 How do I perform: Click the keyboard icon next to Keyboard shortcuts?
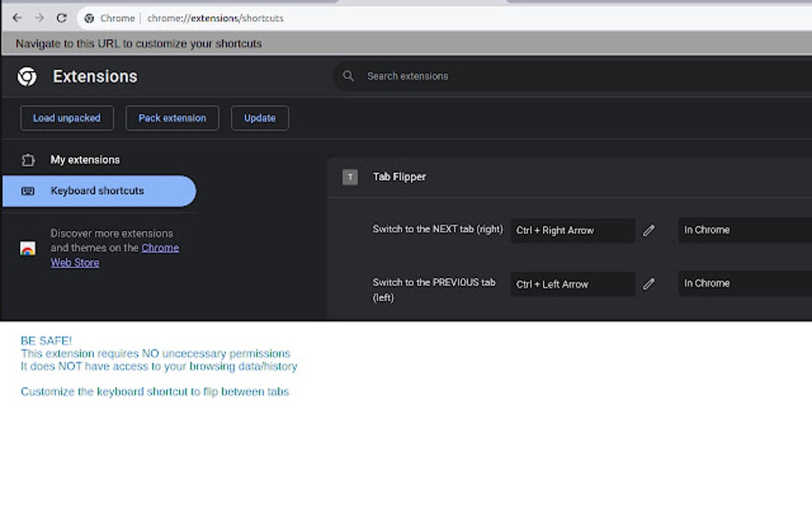click(29, 190)
